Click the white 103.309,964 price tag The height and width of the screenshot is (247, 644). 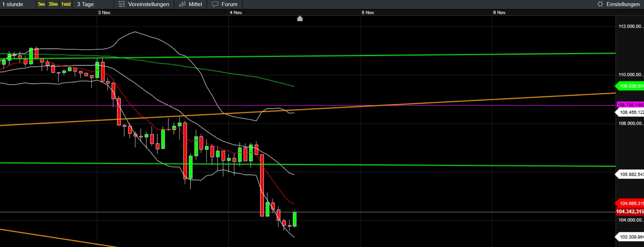630,237
